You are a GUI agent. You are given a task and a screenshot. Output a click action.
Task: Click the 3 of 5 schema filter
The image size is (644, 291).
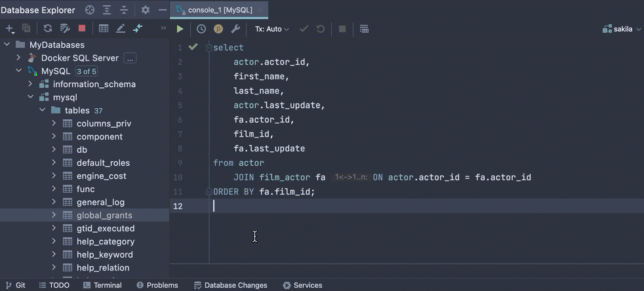[87, 71]
